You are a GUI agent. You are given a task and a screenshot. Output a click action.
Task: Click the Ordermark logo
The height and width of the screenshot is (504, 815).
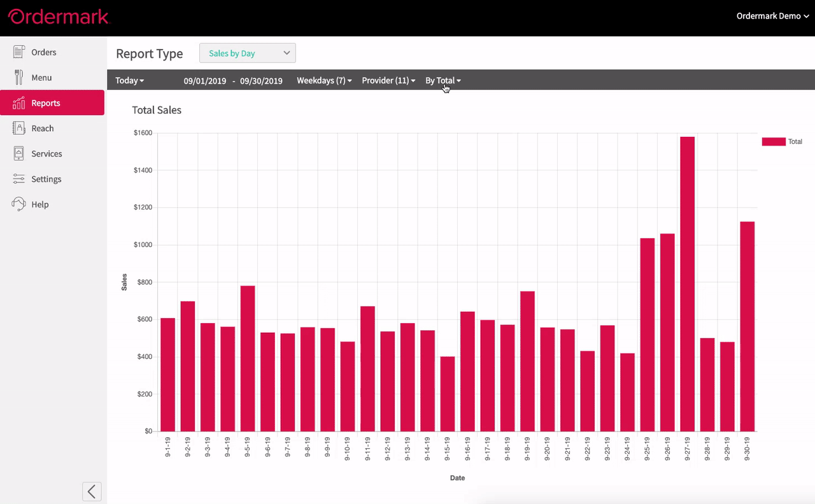click(58, 17)
